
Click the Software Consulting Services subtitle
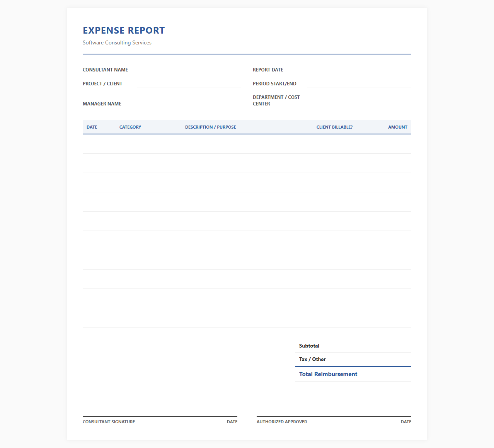[117, 42]
